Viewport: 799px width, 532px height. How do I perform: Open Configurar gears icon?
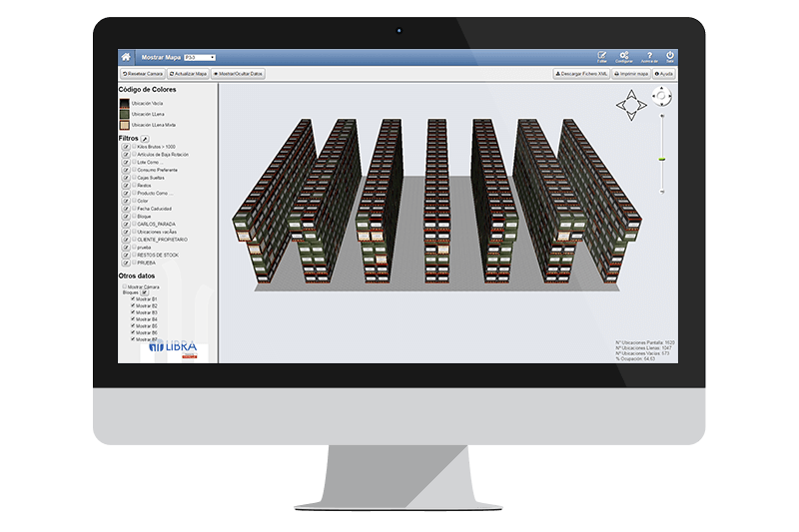(x=624, y=57)
